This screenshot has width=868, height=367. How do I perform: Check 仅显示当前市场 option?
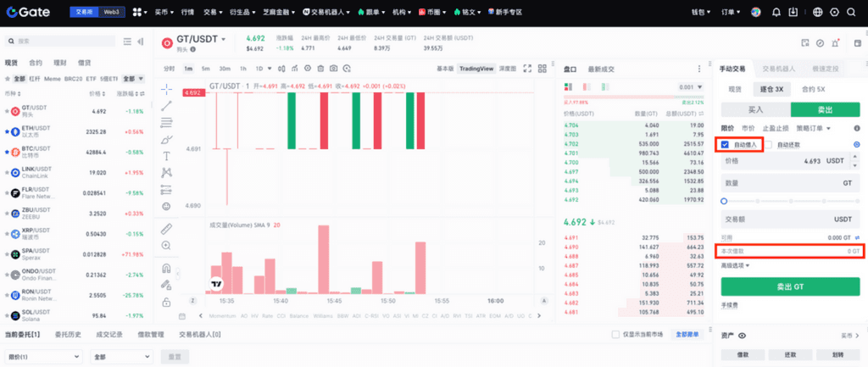(616, 335)
